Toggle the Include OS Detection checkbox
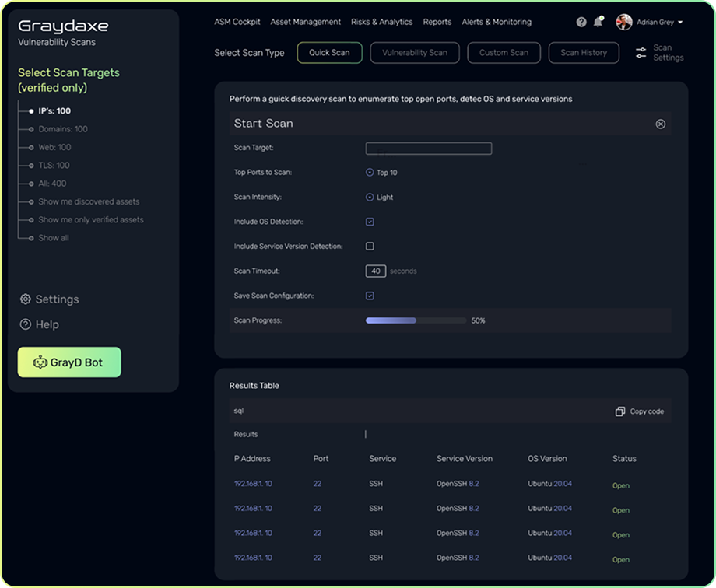Screen dimensions: 716x588 coord(370,222)
